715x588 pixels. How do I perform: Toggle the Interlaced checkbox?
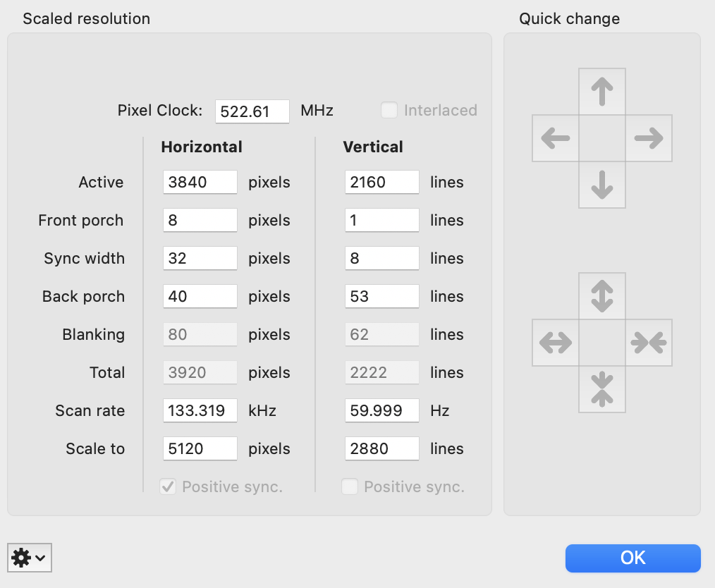pos(389,110)
